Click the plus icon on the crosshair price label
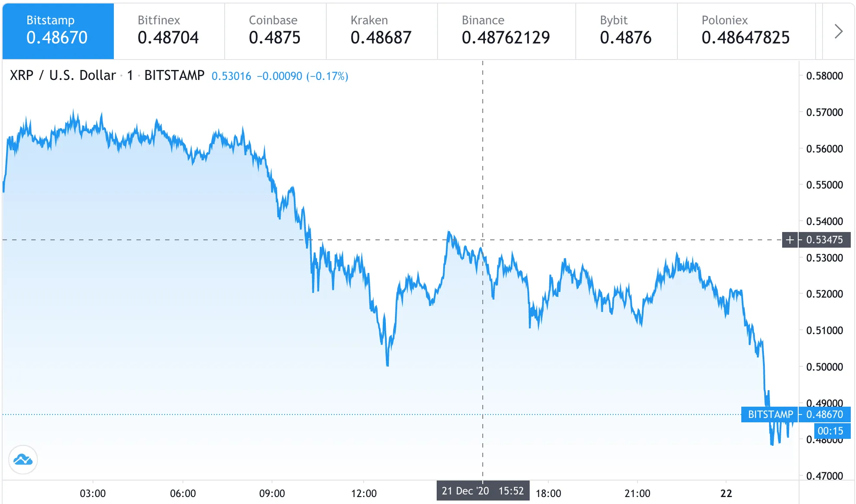 pyautogui.click(x=790, y=239)
